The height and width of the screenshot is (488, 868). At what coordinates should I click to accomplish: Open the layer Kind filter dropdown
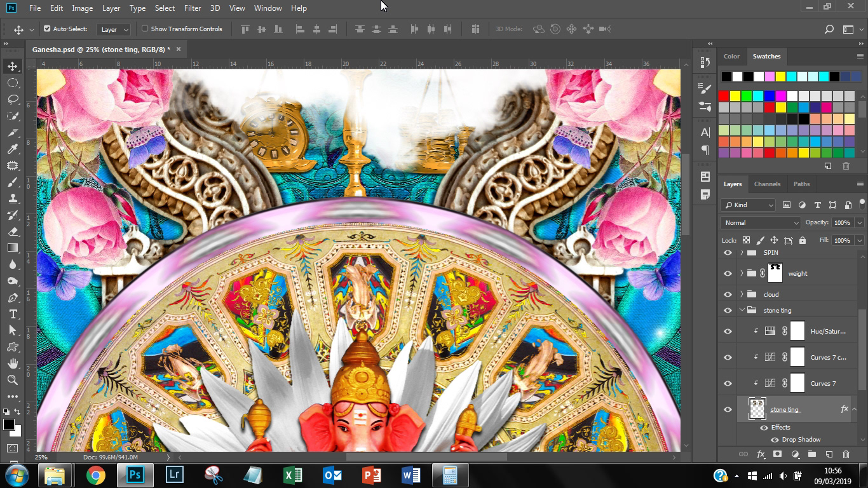749,205
